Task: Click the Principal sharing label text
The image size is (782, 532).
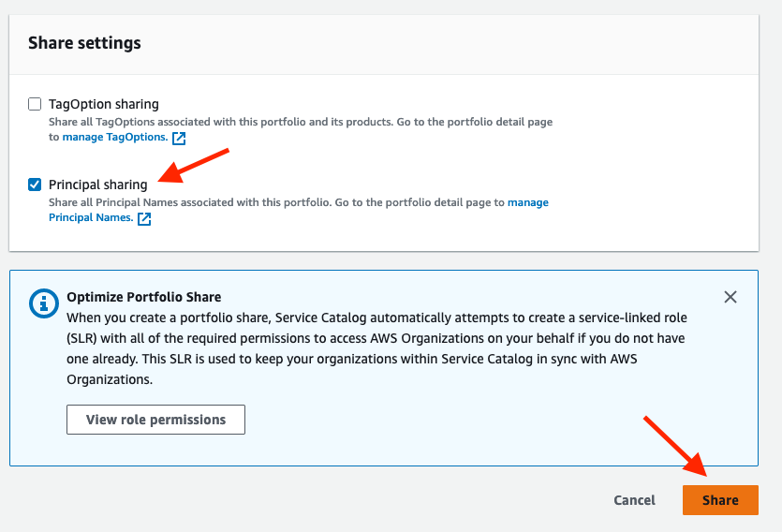Action: point(97,185)
